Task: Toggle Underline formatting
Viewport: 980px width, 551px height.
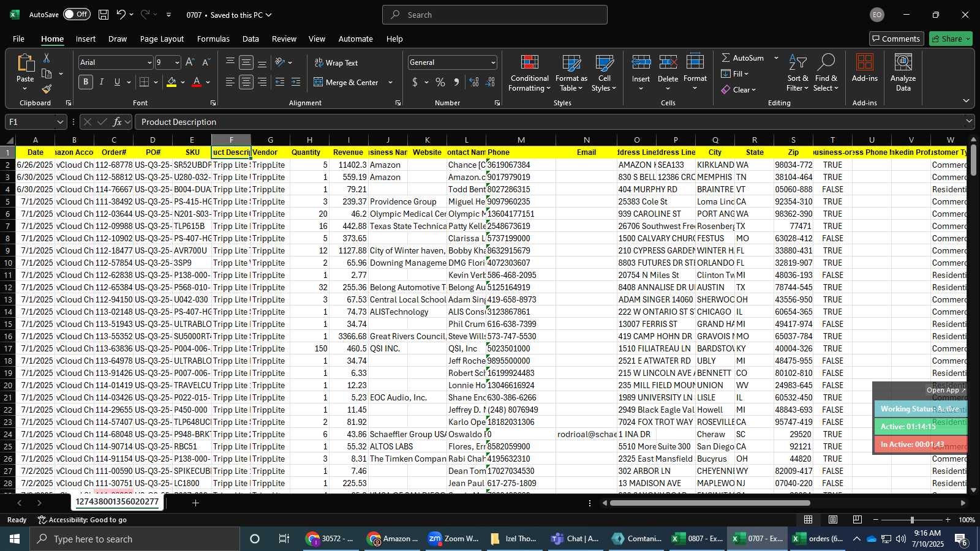Action: click(117, 82)
